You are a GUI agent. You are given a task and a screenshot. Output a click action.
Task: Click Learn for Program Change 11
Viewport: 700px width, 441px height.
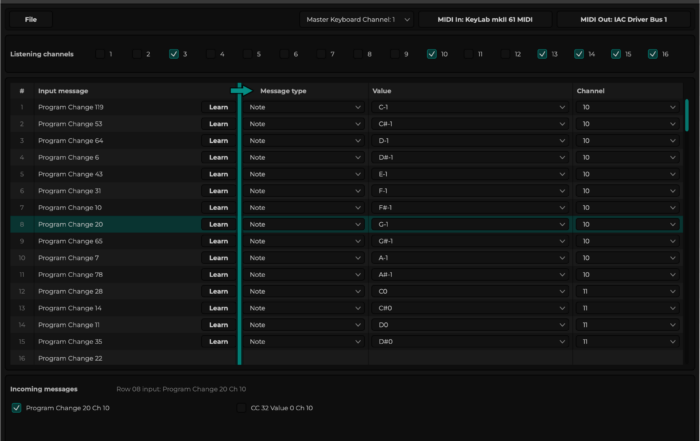[218, 325]
